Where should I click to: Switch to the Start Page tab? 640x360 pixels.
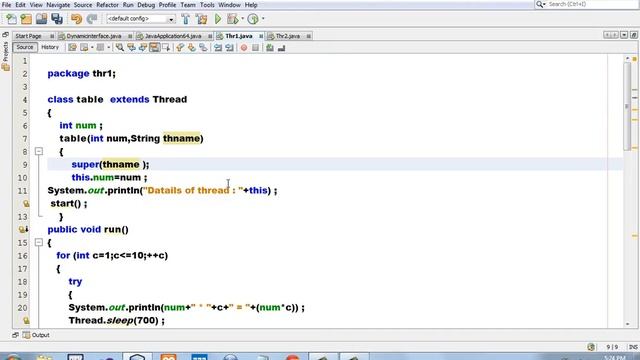coord(29,36)
